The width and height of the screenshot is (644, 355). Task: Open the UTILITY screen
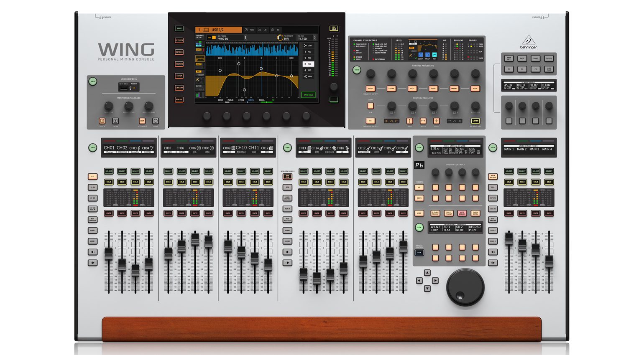[x=179, y=100]
